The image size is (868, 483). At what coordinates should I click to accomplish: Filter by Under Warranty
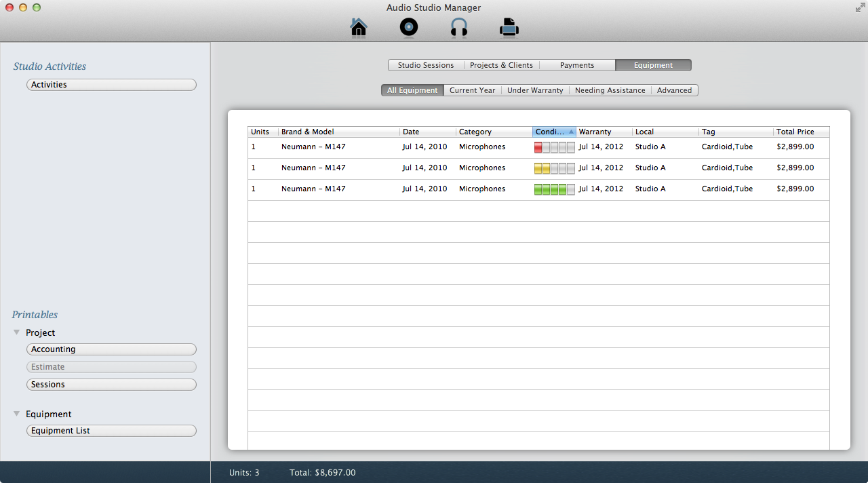(x=535, y=90)
